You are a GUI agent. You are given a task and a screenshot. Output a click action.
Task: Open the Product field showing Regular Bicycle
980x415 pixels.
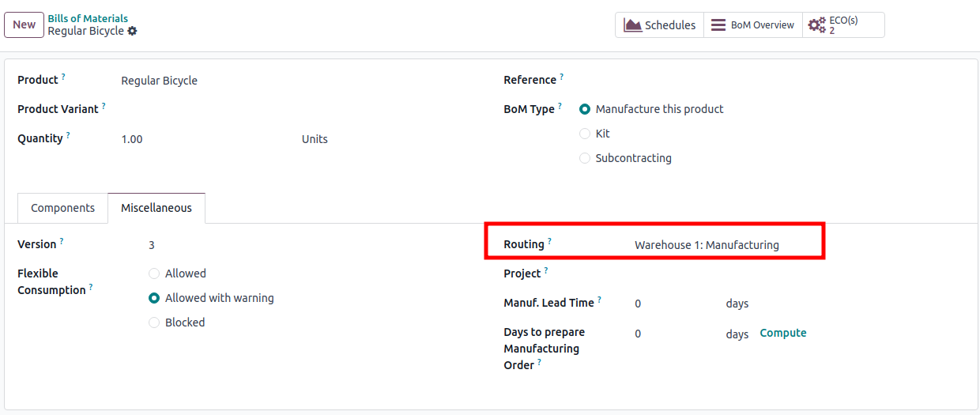tap(300, 81)
